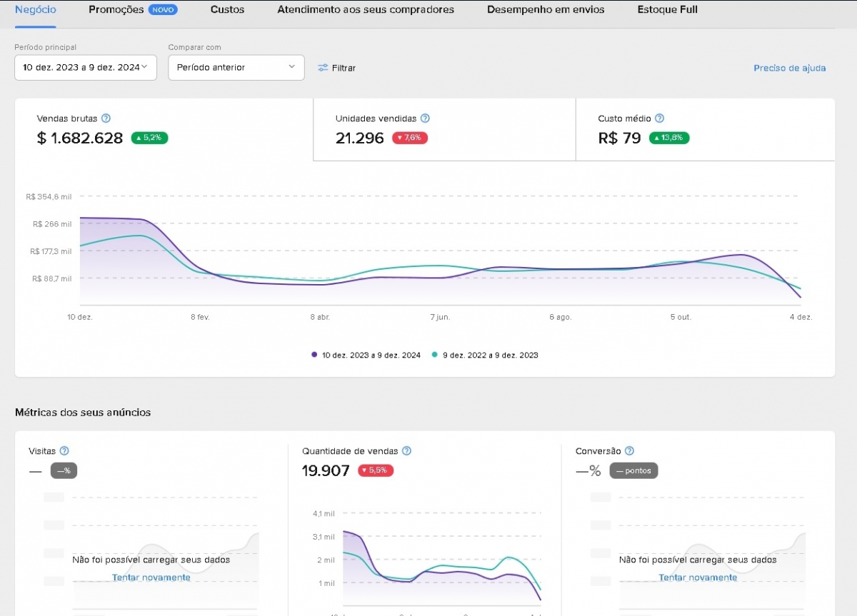Screen dimensions: 857x616
Task: Expand the Comparar com dropdown
Action: pyautogui.click(x=236, y=67)
